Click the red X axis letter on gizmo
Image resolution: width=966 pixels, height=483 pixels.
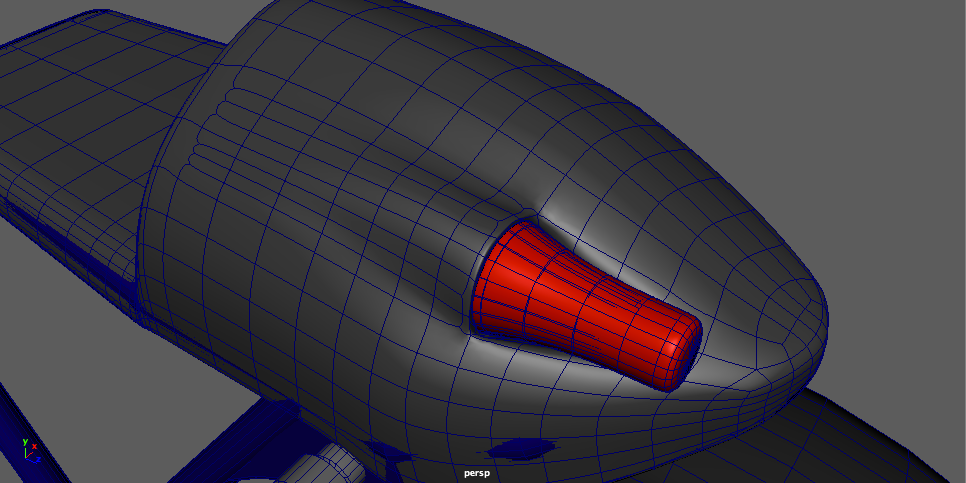[x=36, y=447]
